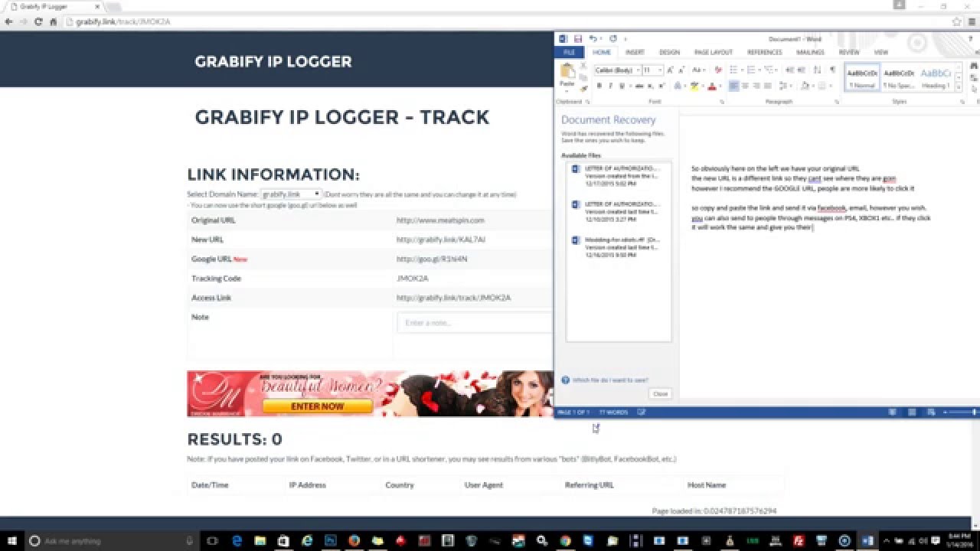Open the Select Domain Name dropdown
The image size is (980, 551).
pyautogui.click(x=291, y=194)
